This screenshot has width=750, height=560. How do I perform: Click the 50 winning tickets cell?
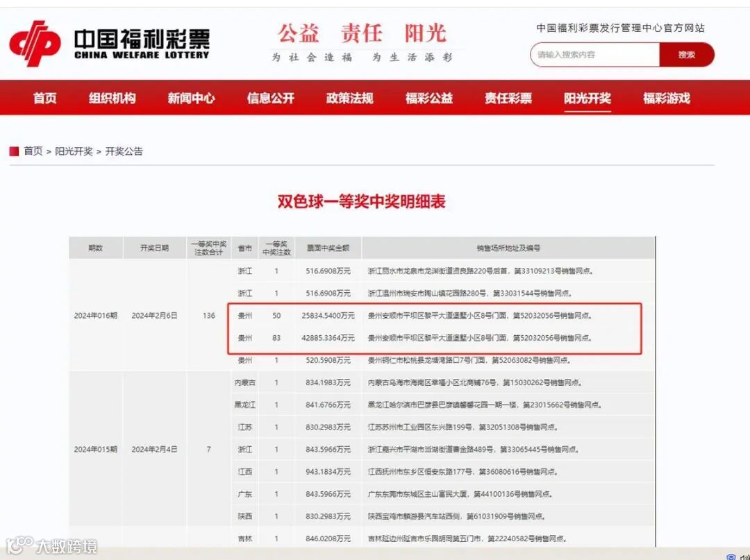(x=276, y=316)
